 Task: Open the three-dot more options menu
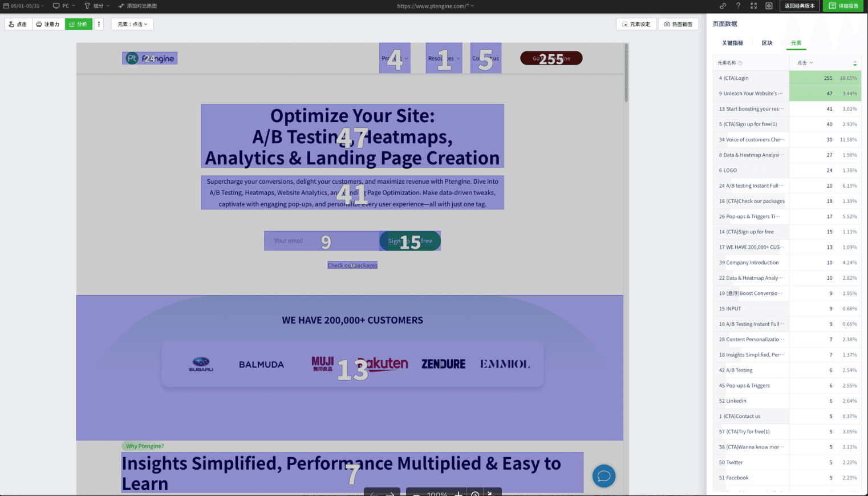99,24
